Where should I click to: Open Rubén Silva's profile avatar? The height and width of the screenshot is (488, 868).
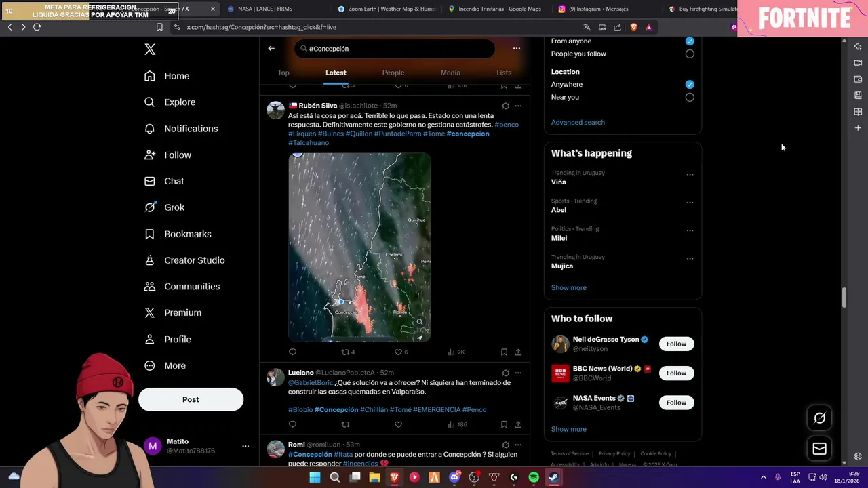point(275,110)
